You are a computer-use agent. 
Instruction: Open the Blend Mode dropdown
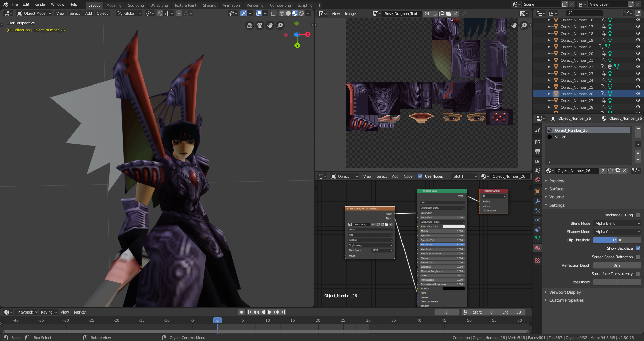click(x=617, y=223)
